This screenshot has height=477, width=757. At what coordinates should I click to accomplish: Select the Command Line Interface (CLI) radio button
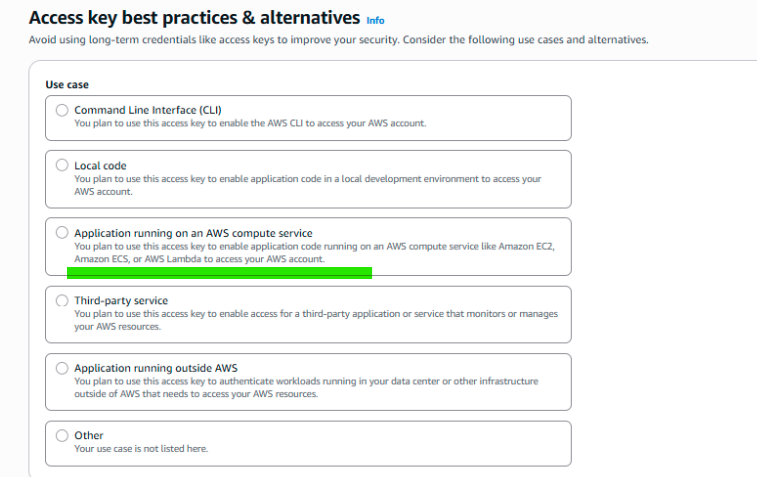tap(63, 110)
